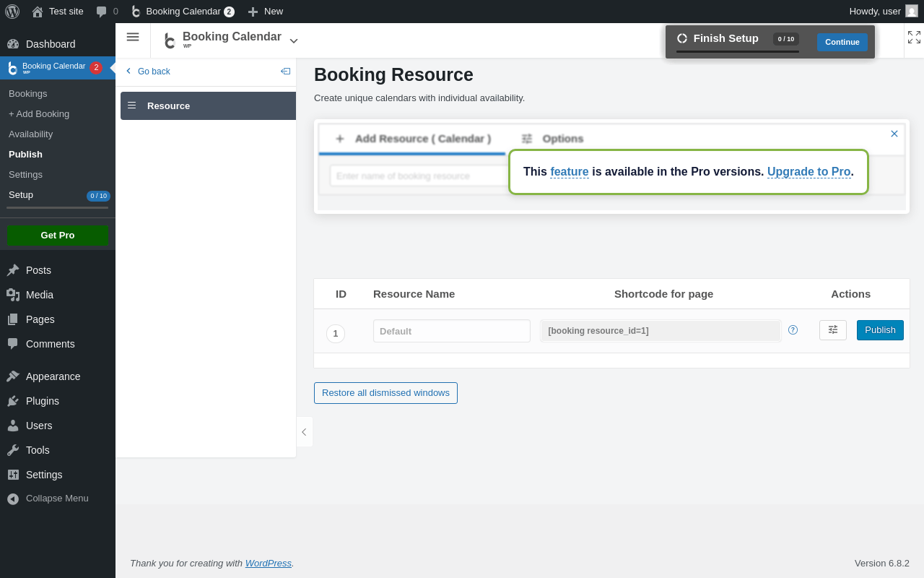924x578 pixels.
Task: Click Resource Name column header
Action: point(414,294)
